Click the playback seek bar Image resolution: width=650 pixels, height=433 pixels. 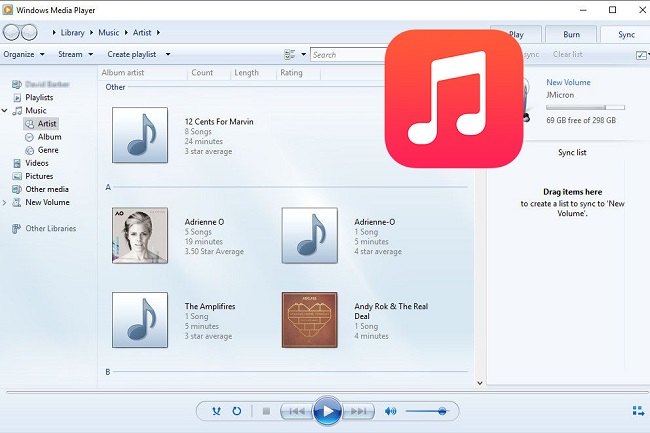pyautogui.click(x=327, y=392)
